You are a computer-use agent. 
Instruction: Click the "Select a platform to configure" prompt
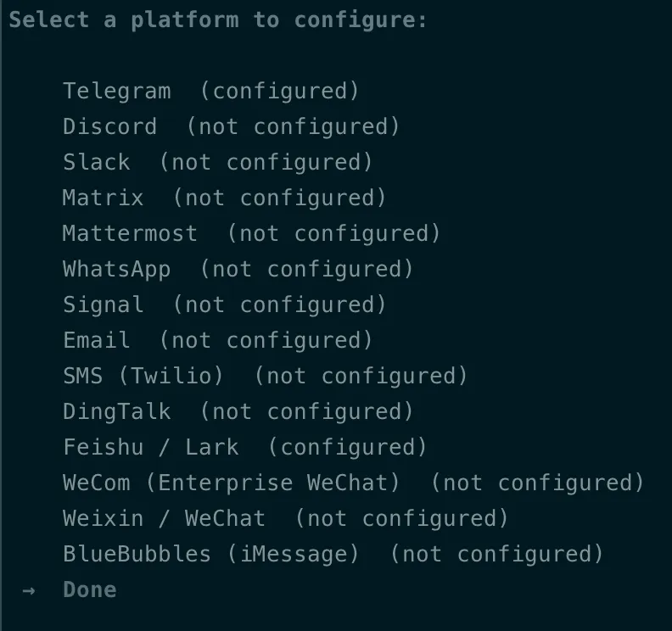(x=218, y=20)
